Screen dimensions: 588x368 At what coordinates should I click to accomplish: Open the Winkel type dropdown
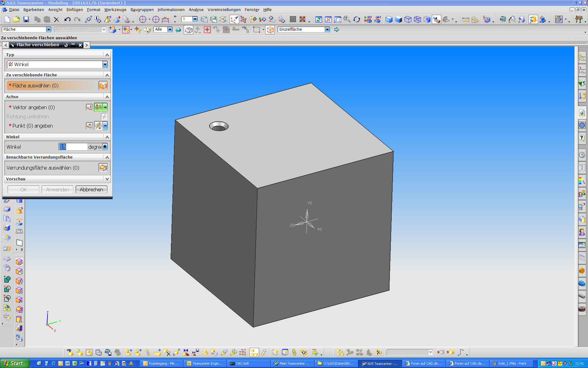pos(105,64)
